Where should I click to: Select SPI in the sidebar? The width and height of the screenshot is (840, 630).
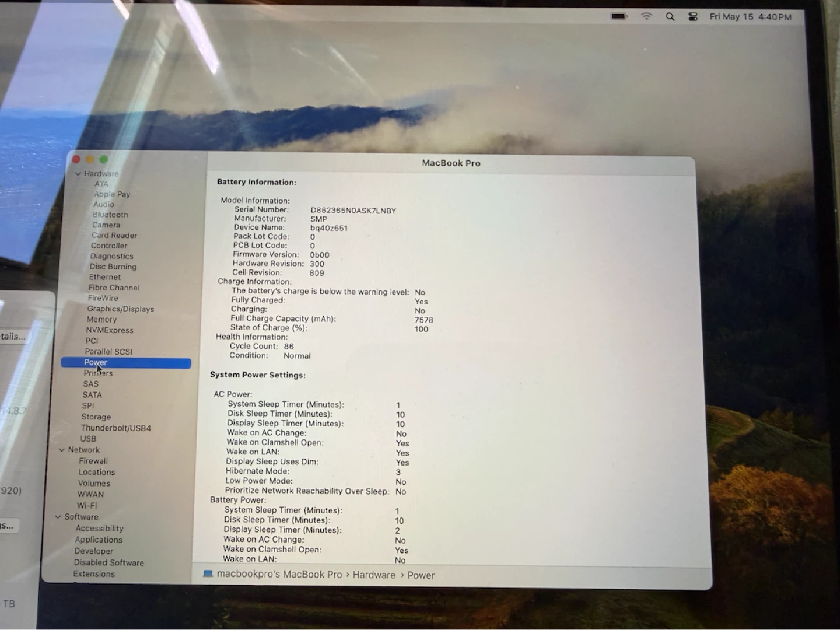click(x=88, y=406)
